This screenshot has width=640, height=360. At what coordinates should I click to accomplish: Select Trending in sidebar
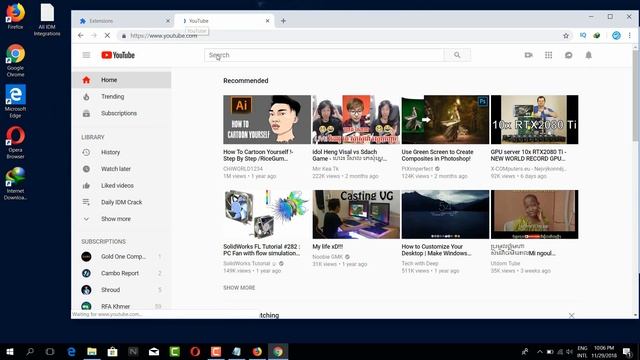122,97
